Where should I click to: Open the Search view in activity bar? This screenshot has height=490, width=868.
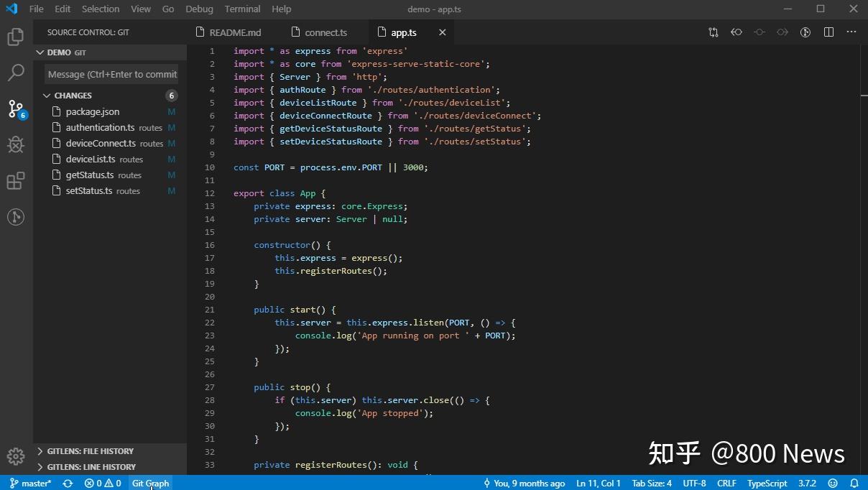point(16,73)
